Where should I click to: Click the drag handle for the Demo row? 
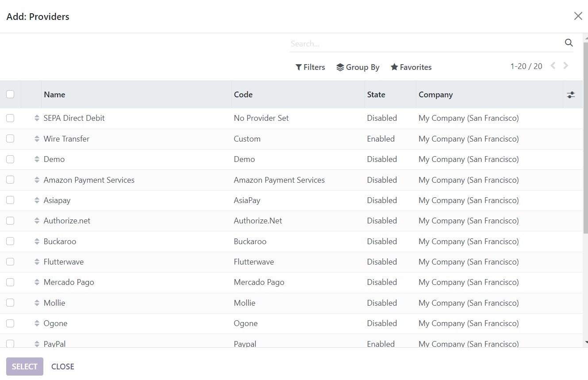37,159
